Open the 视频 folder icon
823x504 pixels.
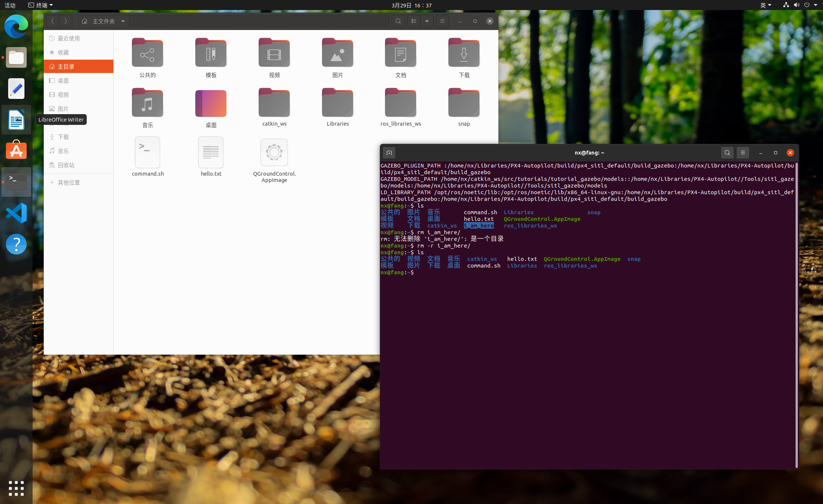pos(274,58)
